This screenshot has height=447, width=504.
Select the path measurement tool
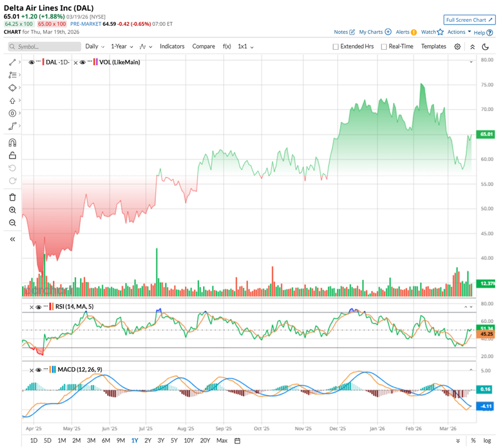pos(12,126)
